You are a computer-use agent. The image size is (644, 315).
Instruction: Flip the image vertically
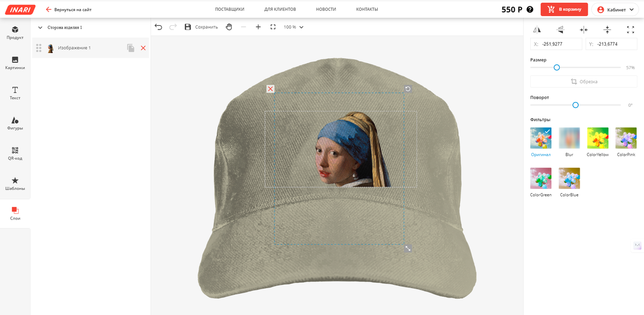(560, 30)
